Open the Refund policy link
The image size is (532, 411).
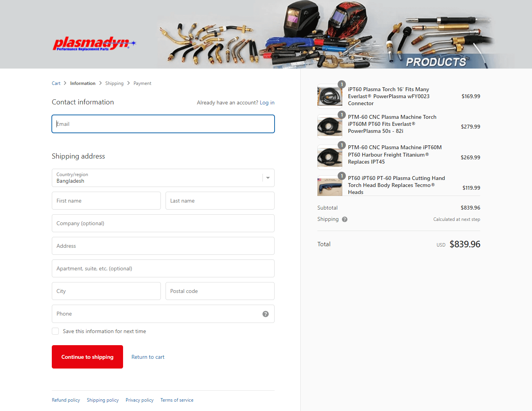coord(66,400)
